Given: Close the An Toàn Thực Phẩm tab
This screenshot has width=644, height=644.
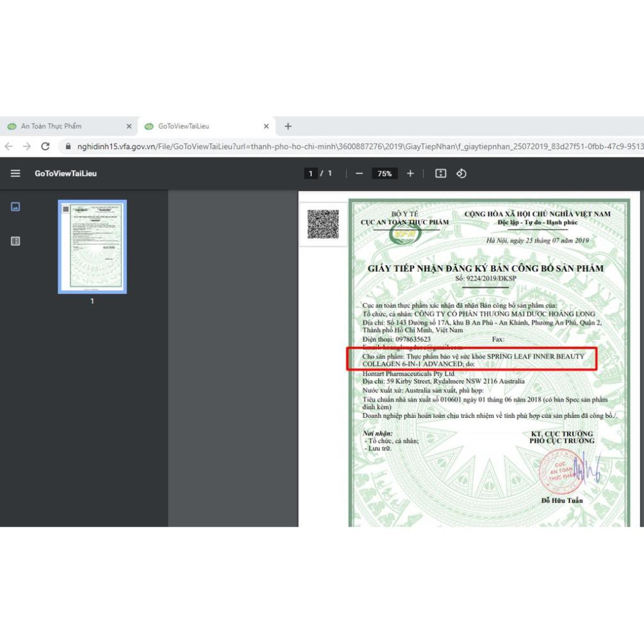Looking at the screenshot, I should 129,126.
